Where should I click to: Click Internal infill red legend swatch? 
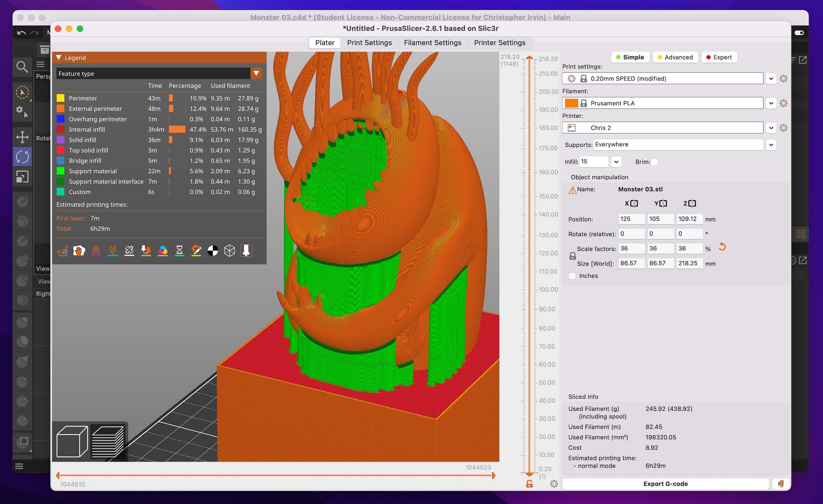click(61, 129)
